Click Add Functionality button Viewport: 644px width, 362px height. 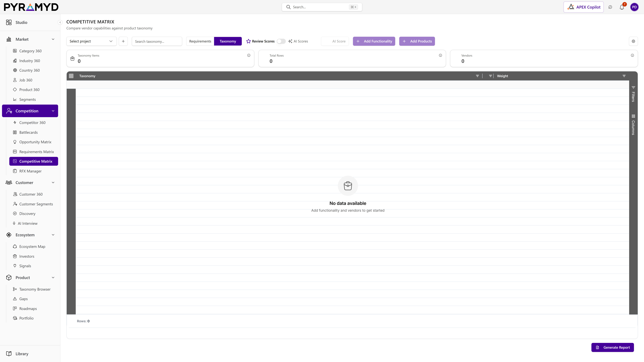click(x=374, y=41)
